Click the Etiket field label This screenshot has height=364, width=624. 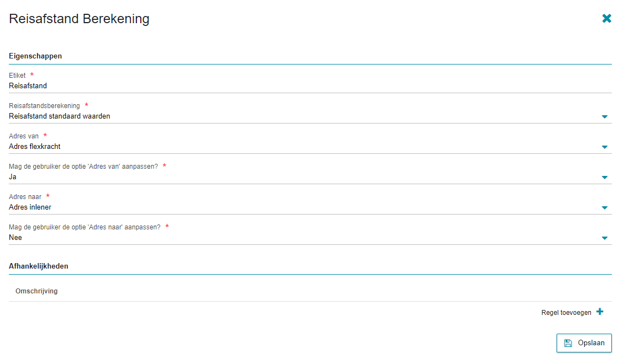coord(17,76)
